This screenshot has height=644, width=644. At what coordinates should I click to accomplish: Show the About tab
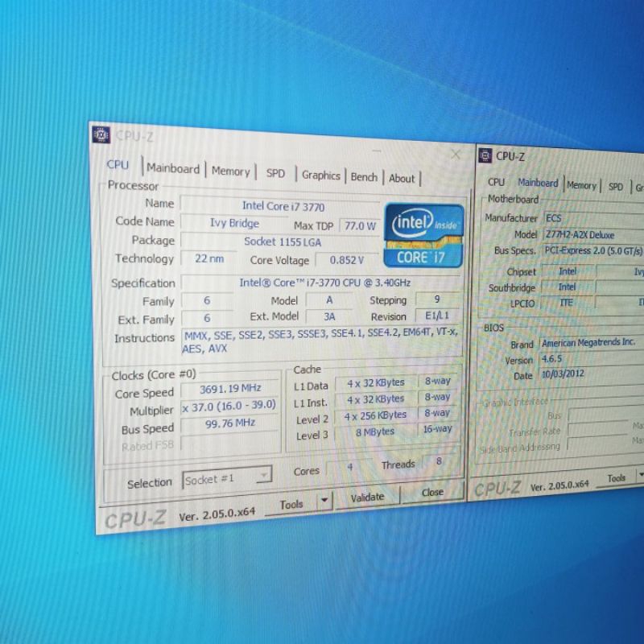(402, 179)
